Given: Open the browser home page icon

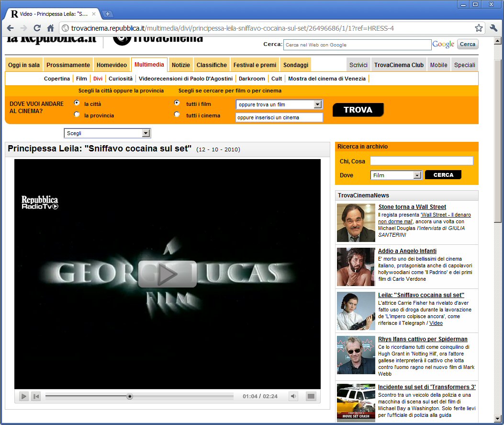Looking at the screenshot, I should (50, 28).
